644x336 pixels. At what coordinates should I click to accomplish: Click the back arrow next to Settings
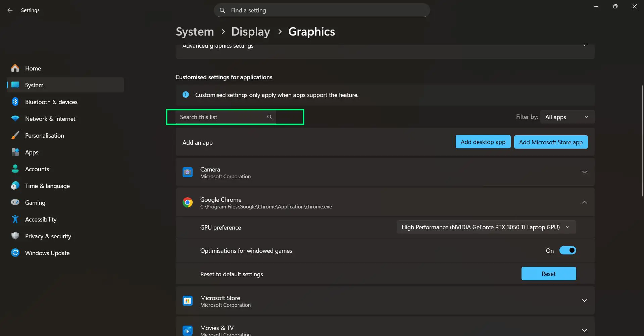click(x=10, y=10)
